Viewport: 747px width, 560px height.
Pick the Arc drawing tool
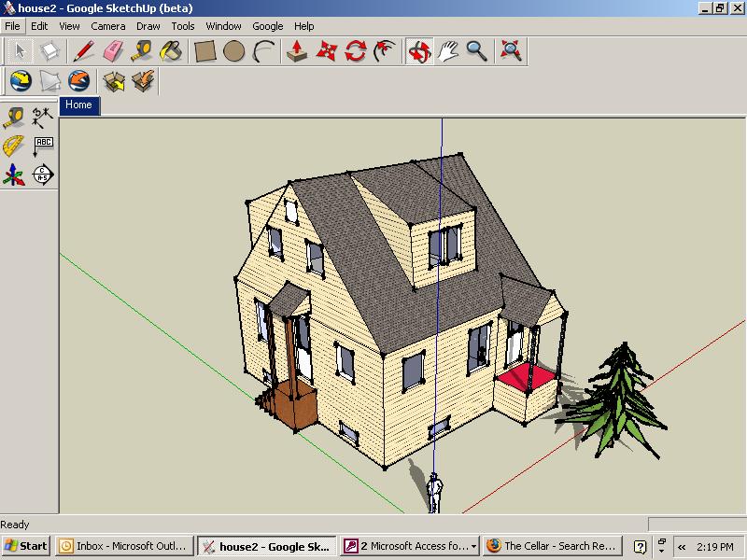(263, 51)
